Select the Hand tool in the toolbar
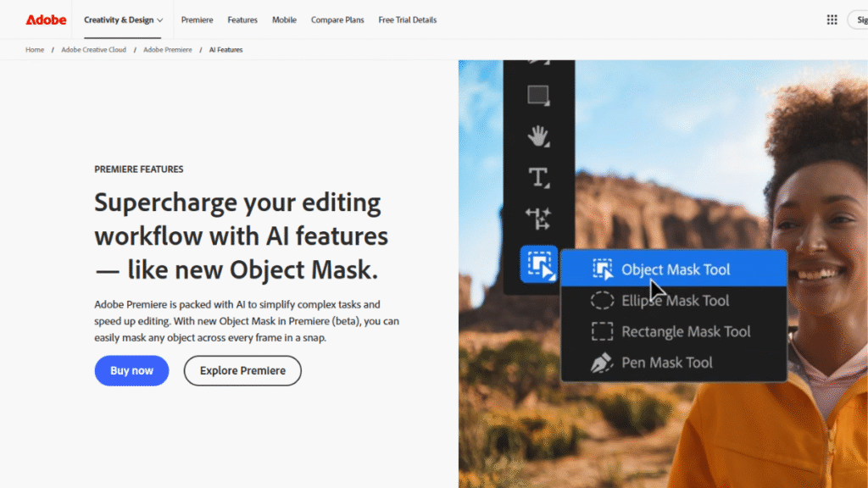Screen dimensions: 868x488 click(539, 134)
